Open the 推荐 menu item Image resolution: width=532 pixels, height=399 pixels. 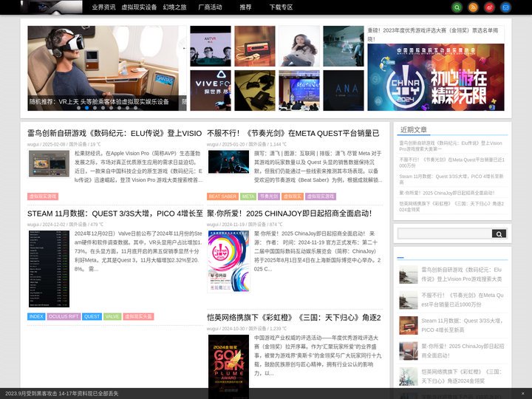(245, 7)
